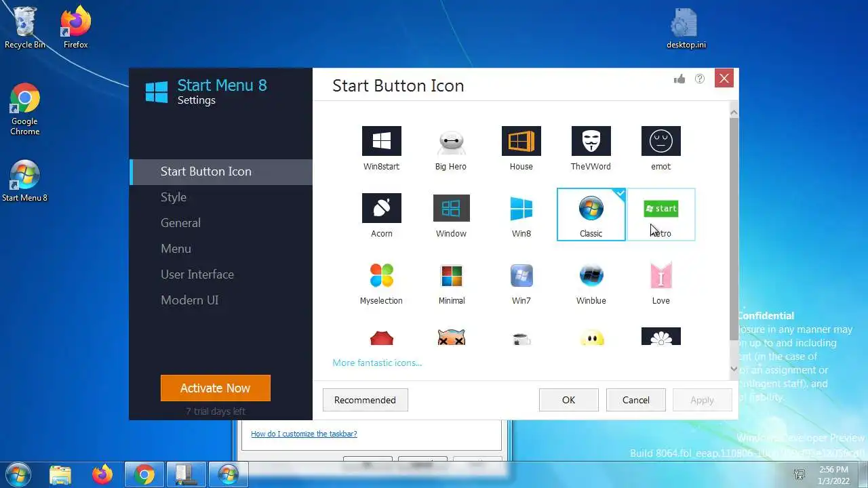Click the thumbs-up like icon

pyautogui.click(x=679, y=79)
